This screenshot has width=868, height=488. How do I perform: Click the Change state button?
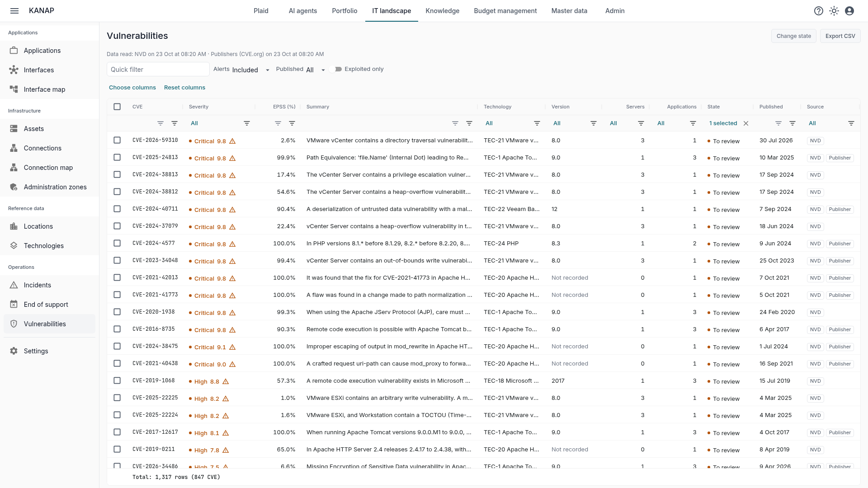point(793,36)
